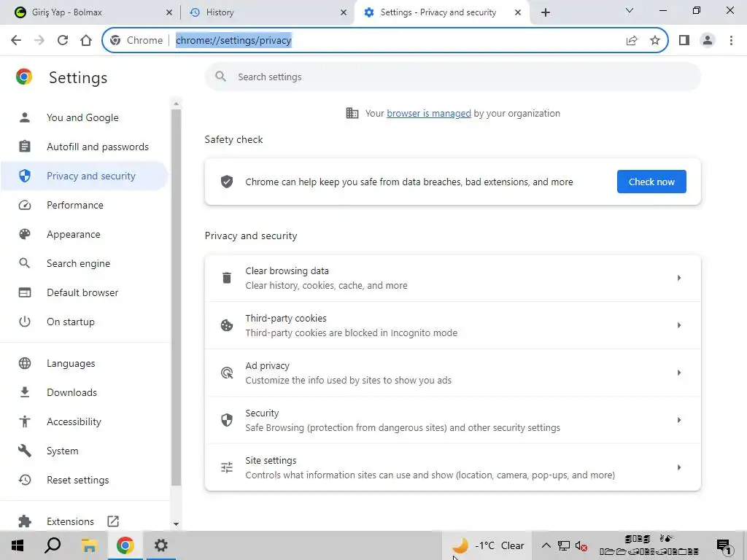Expand Site settings arrow
This screenshot has height=560, width=747.
[x=679, y=467]
